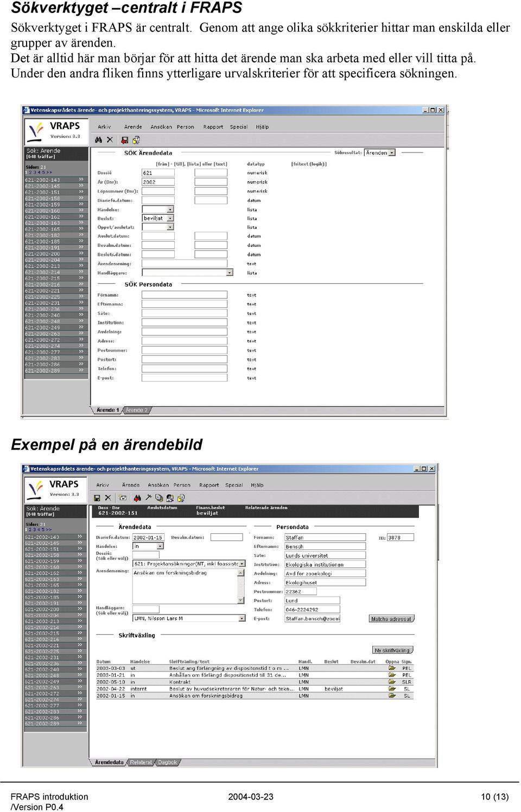Click the scroll-up arrow of the Ärendemening text box

coord(241,572)
